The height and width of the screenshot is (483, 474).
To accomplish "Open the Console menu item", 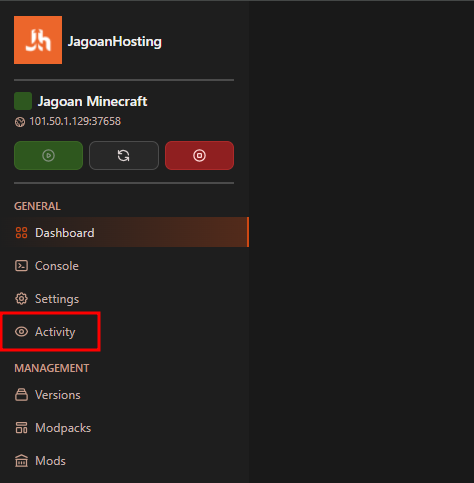I will click(x=124, y=266).
